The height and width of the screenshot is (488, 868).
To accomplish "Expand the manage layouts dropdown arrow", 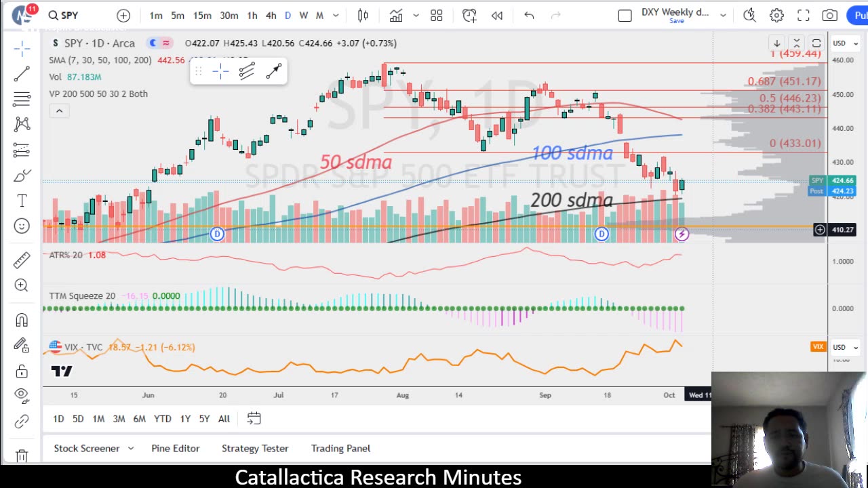I will click(x=723, y=15).
